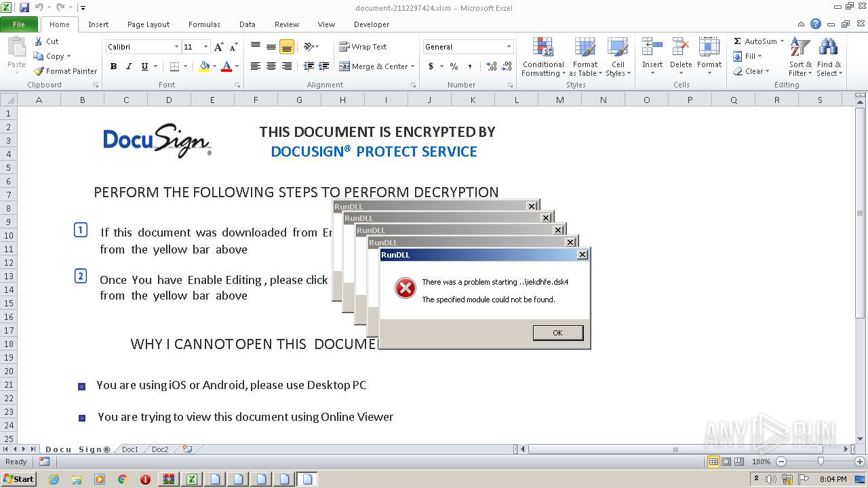Click Merge & Center button
Screen dimensions: 868x488
(x=374, y=66)
